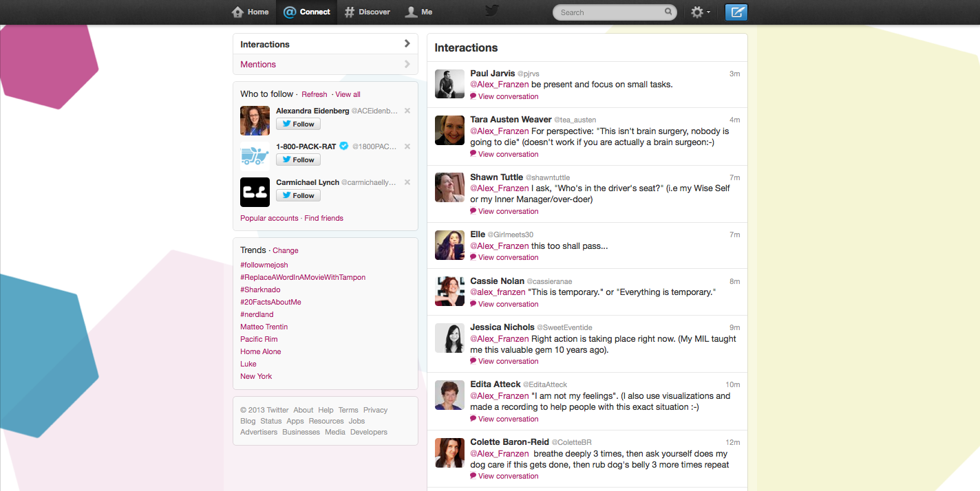Screen dimensions: 980x491
Task: Open the settings gear menu
Action: click(x=700, y=12)
